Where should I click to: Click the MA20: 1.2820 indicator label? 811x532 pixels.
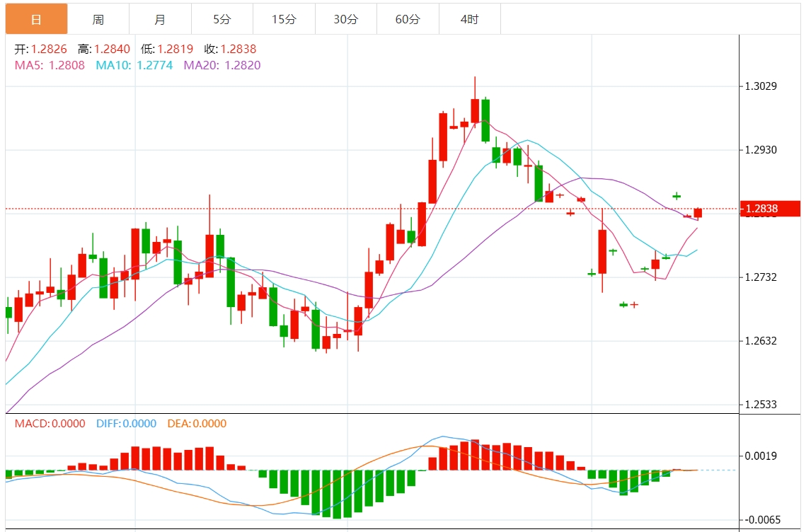click(x=222, y=65)
